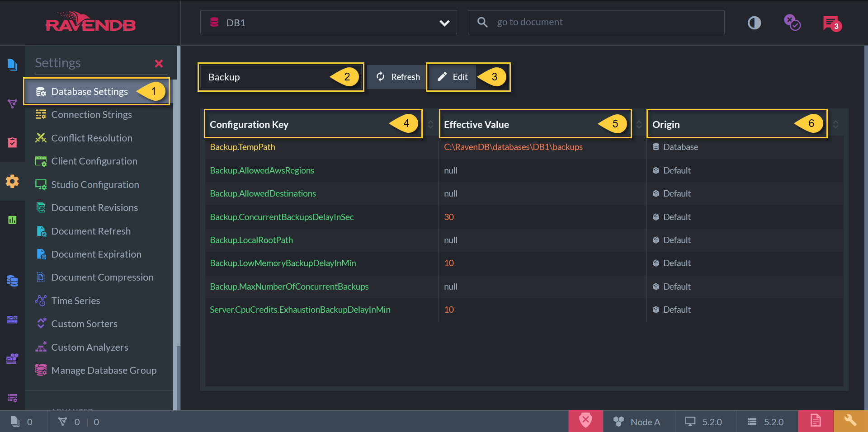This screenshot has height=432, width=868.
Task: Open the Databases stack icon in sidebar
Action: pyautogui.click(x=12, y=281)
